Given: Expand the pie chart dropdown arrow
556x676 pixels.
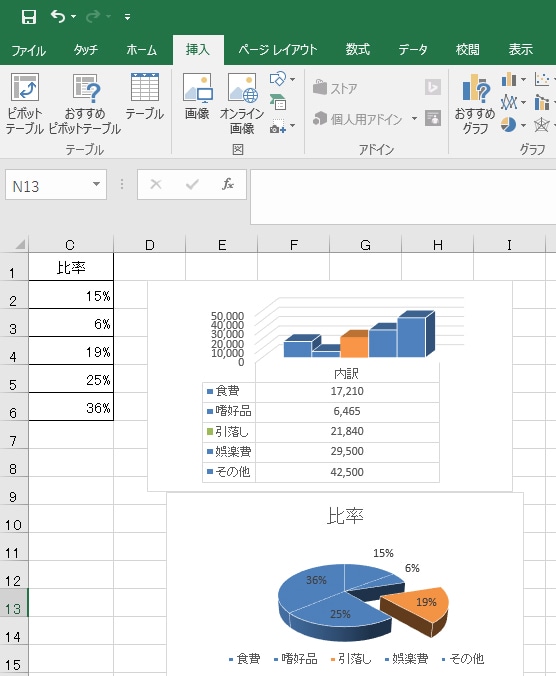Looking at the screenshot, I should pyautogui.click(x=523, y=125).
